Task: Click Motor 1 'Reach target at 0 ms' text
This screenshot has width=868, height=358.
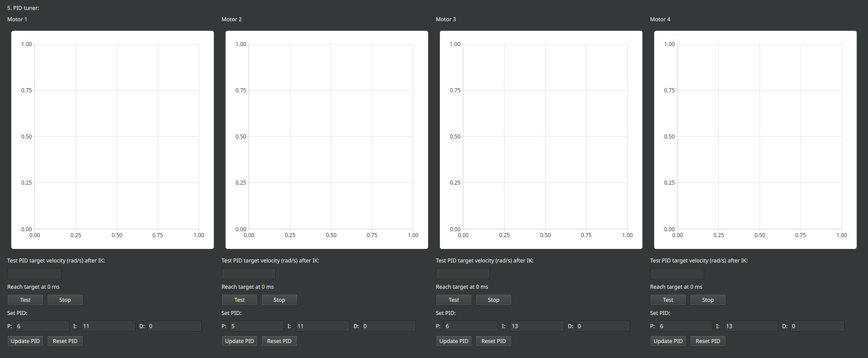Action: pos(33,287)
